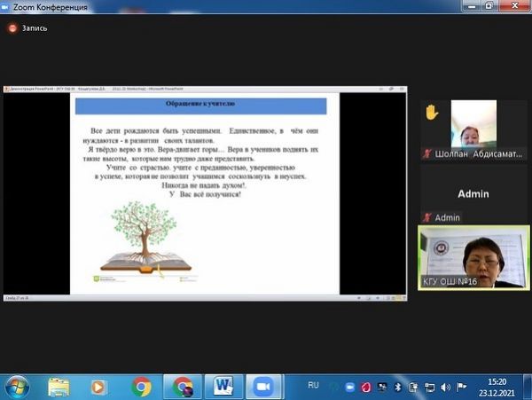The height and width of the screenshot is (400, 532).
Task: Click the Windows Start button
Action: tap(17, 386)
